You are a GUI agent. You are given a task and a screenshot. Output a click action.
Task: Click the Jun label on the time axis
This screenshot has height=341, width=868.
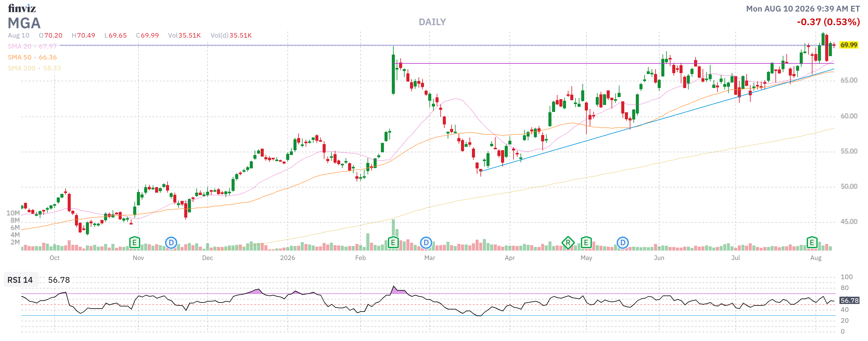click(x=659, y=258)
